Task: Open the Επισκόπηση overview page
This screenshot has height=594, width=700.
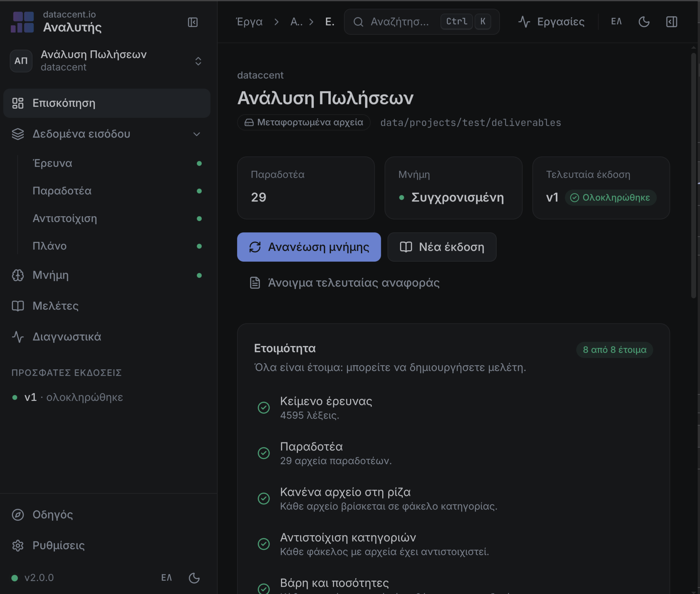Action: coord(107,103)
